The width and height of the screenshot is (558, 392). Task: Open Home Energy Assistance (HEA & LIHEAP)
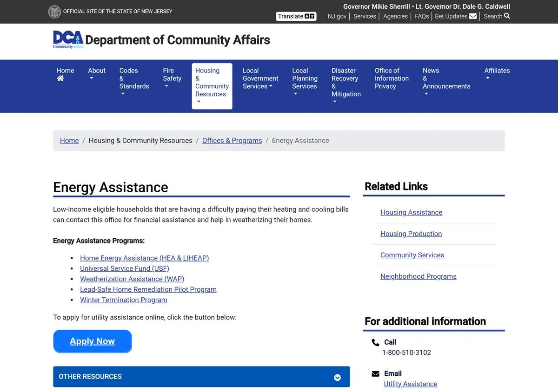point(145,258)
